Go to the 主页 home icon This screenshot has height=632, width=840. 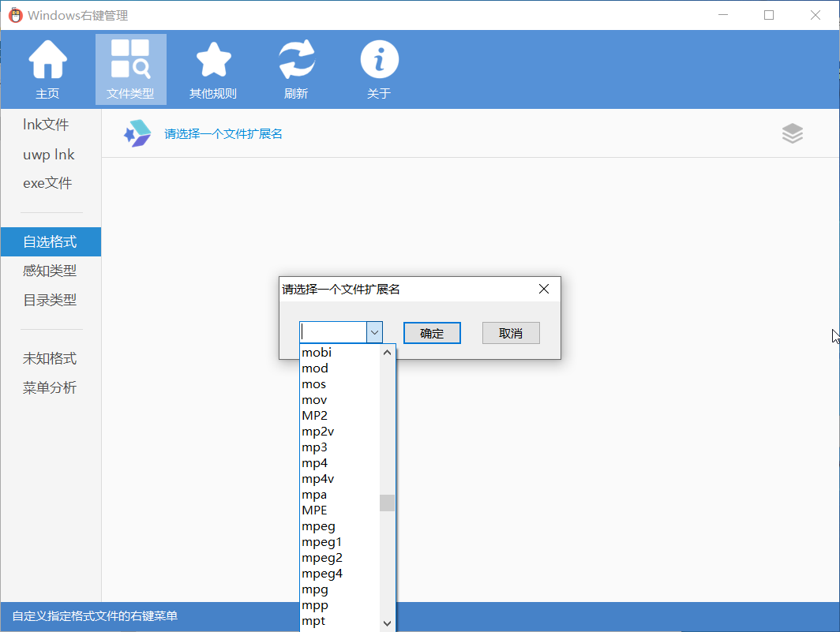(x=47, y=69)
